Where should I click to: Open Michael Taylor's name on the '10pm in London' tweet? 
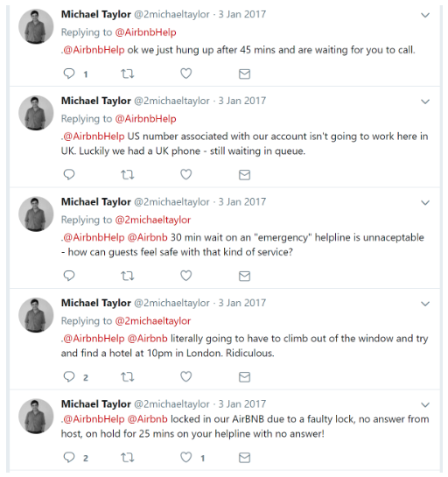[x=96, y=303]
